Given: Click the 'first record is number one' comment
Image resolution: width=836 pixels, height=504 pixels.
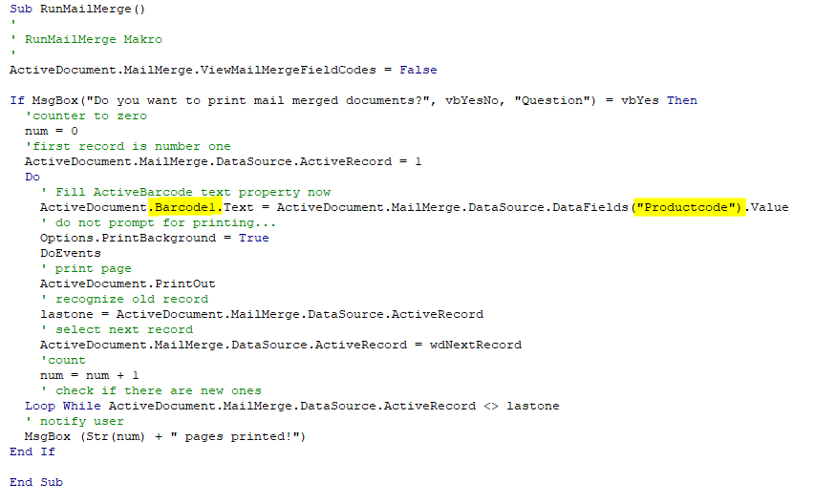Looking at the screenshot, I should 128,146.
